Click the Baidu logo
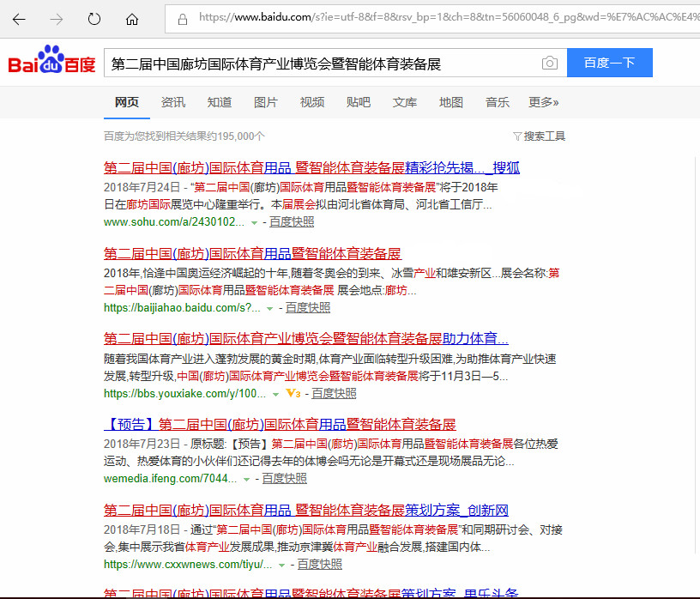 51,59
